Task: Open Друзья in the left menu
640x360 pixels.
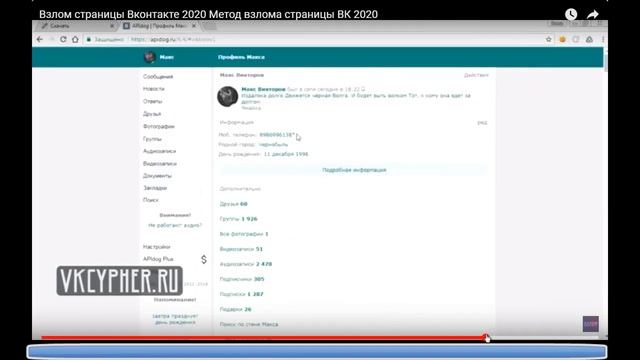Action: tap(152, 114)
